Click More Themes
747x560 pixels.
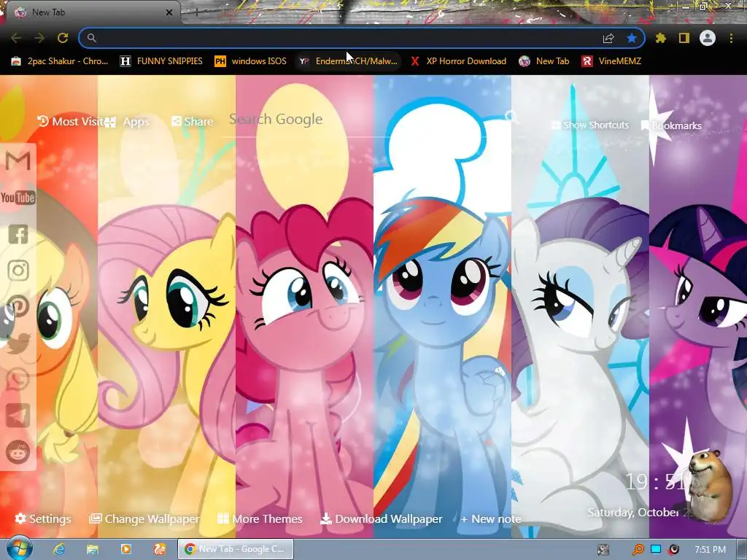260,518
